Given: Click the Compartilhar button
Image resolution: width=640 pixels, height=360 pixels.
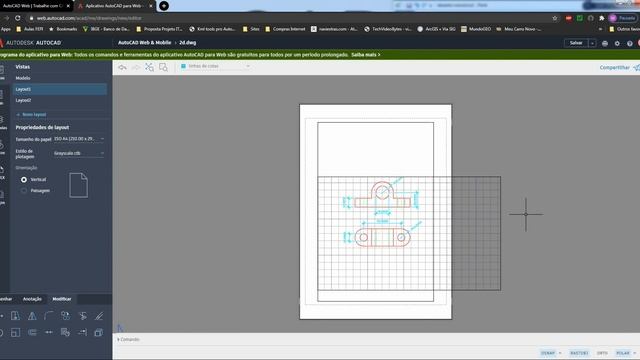Looking at the screenshot, I should coord(614,68).
